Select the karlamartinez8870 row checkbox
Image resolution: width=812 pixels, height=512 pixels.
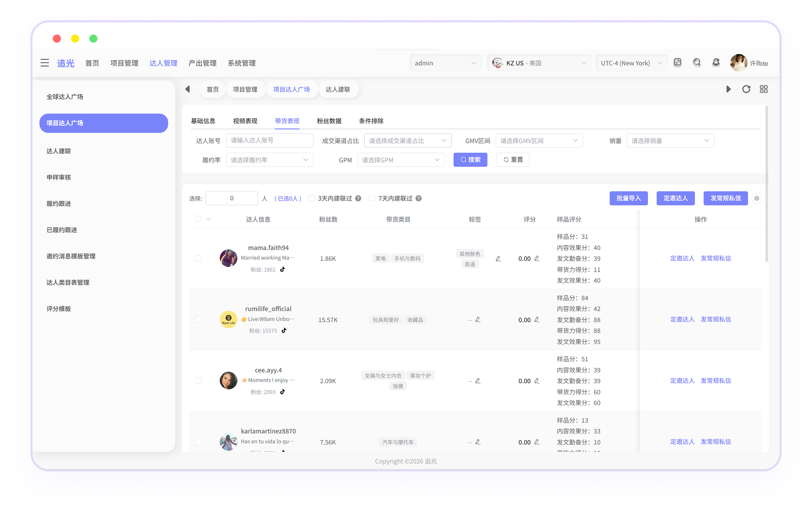tap(198, 442)
